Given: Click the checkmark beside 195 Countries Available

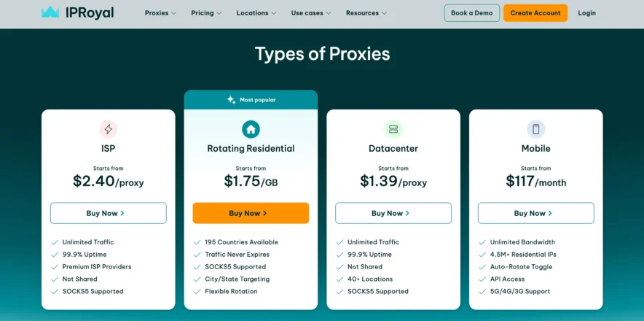Looking at the screenshot, I should pos(197,242).
